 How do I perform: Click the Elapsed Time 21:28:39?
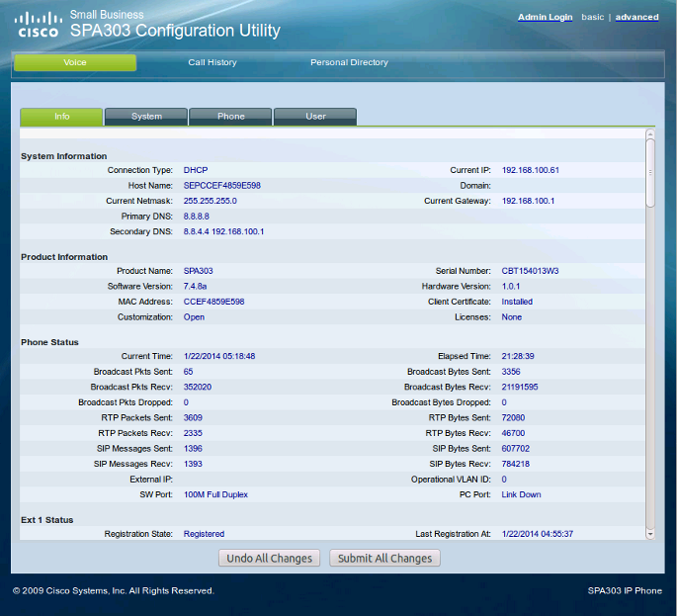click(x=518, y=356)
